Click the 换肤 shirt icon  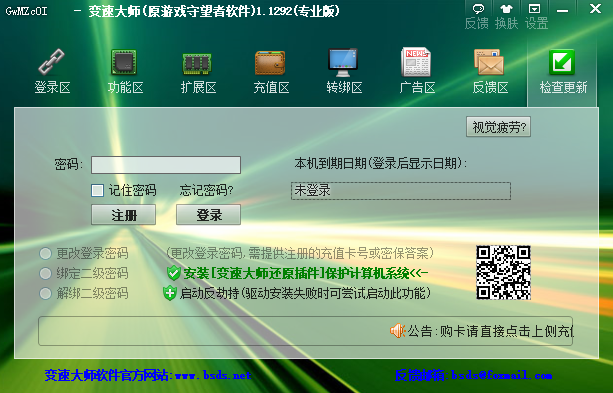click(x=506, y=9)
